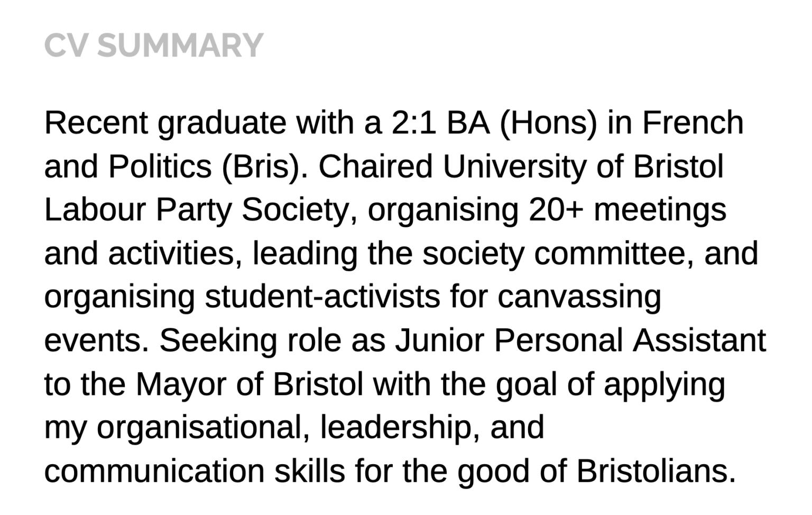Click the CV SUMMARY heading

pos(153,45)
